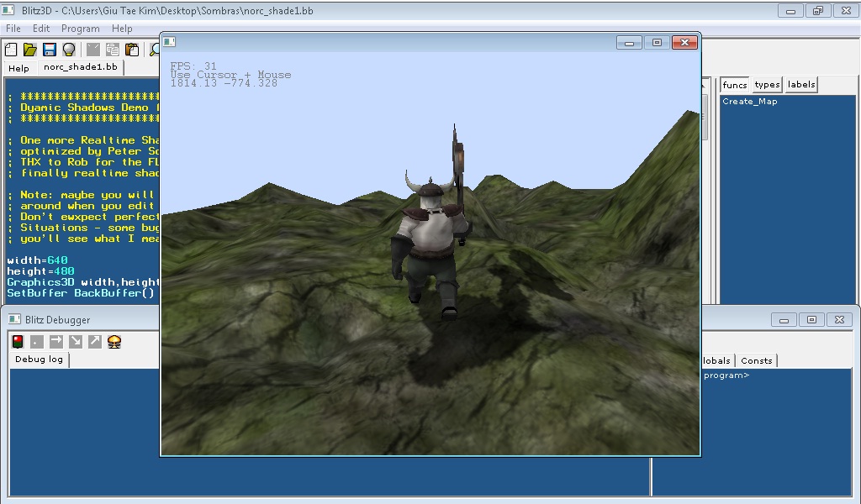The image size is (861, 504).
Task: Click the Blitz Debugger title bar icon
Action: (x=14, y=319)
